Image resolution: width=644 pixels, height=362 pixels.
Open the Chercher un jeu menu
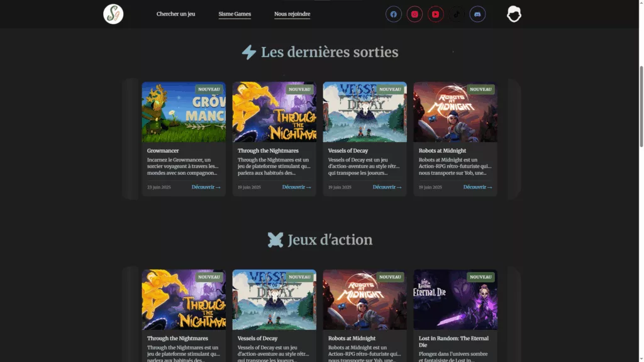point(176,14)
